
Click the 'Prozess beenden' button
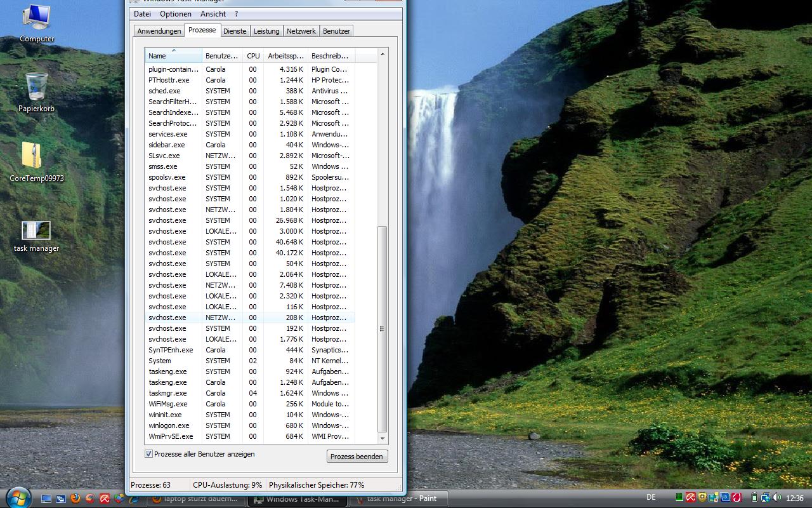pos(357,457)
